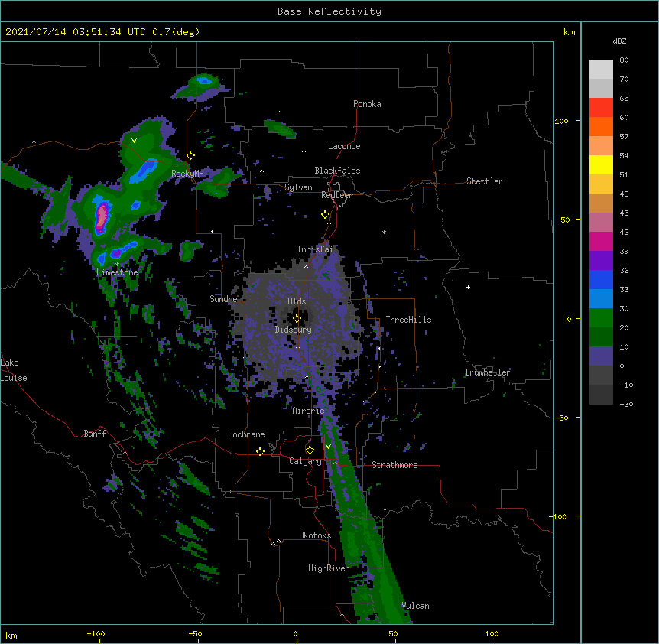Click the Ponoka city label

click(367, 104)
